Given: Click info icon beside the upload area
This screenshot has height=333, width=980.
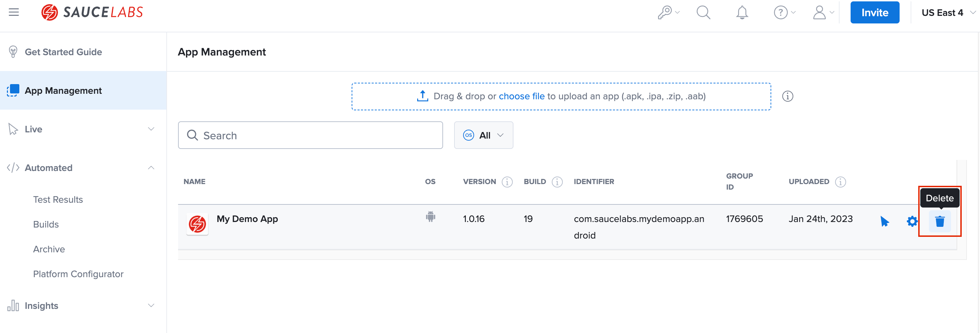Looking at the screenshot, I should click(x=787, y=96).
